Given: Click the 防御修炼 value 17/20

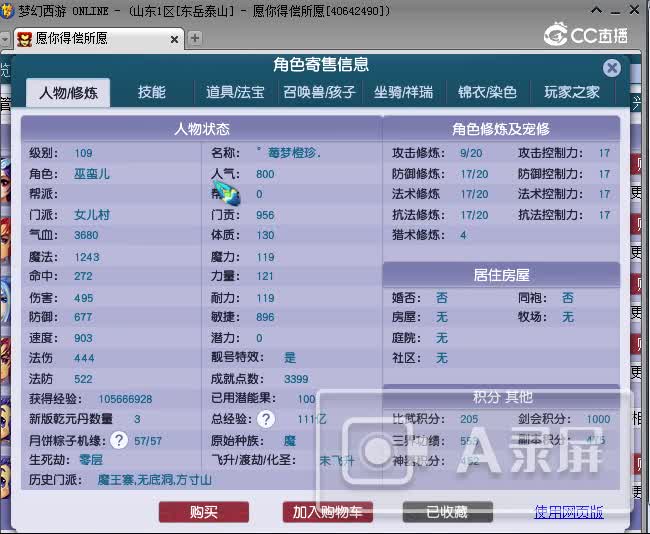Looking at the screenshot, I should click(x=475, y=174).
